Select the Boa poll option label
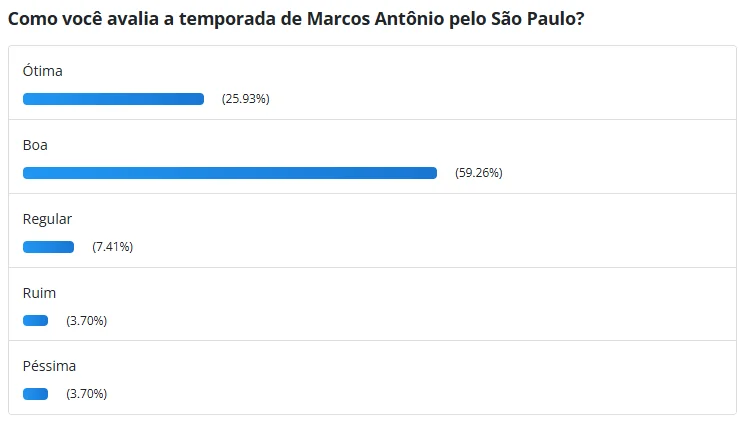The width and height of the screenshot is (745, 424). click(35, 145)
